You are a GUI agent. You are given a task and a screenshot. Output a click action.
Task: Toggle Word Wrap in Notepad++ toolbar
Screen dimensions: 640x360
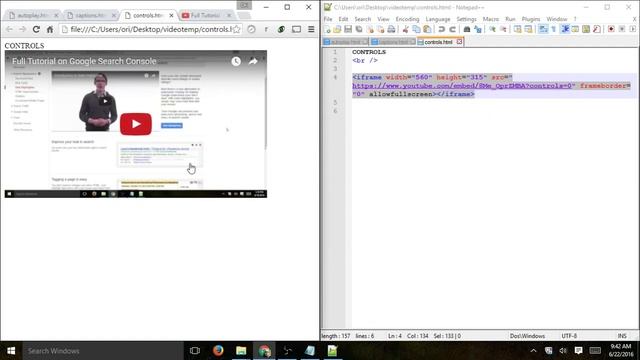(x=543, y=29)
